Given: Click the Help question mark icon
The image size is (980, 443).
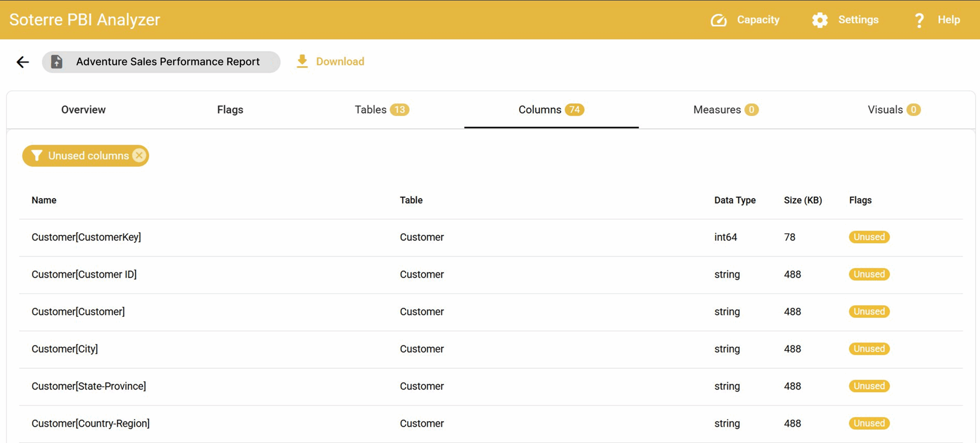Looking at the screenshot, I should tap(919, 20).
